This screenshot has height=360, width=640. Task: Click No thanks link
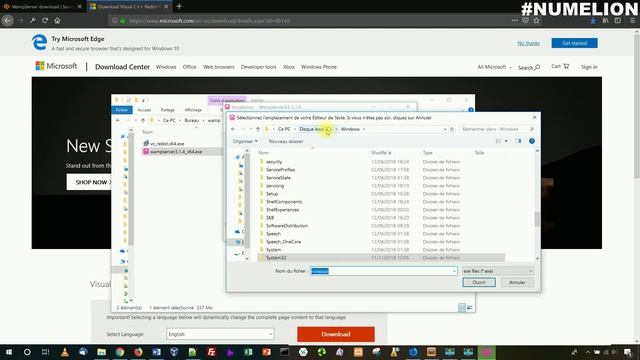point(528,43)
